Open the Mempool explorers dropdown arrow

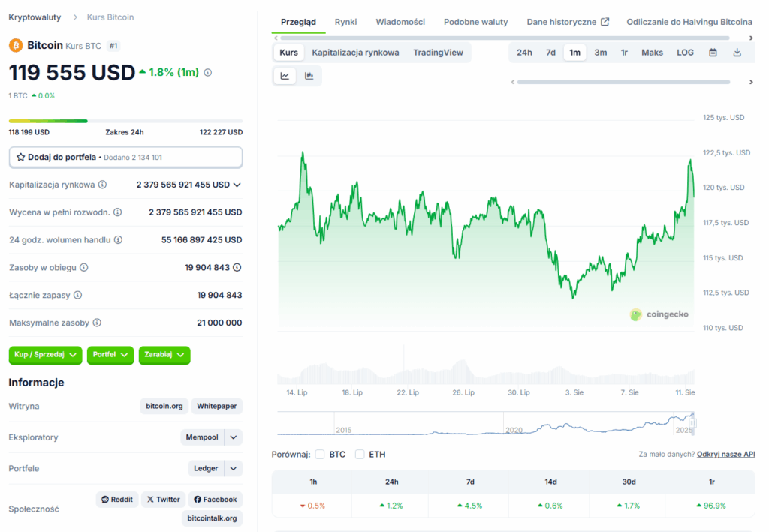[x=234, y=437]
